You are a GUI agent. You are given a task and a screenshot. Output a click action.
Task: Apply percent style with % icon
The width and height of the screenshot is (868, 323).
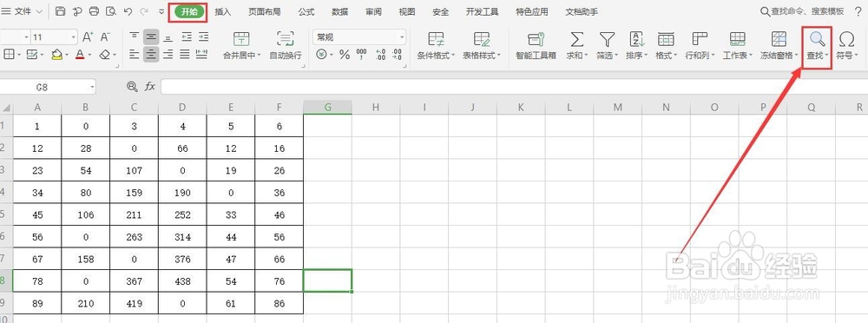pyautogui.click(x=345, y=55)
